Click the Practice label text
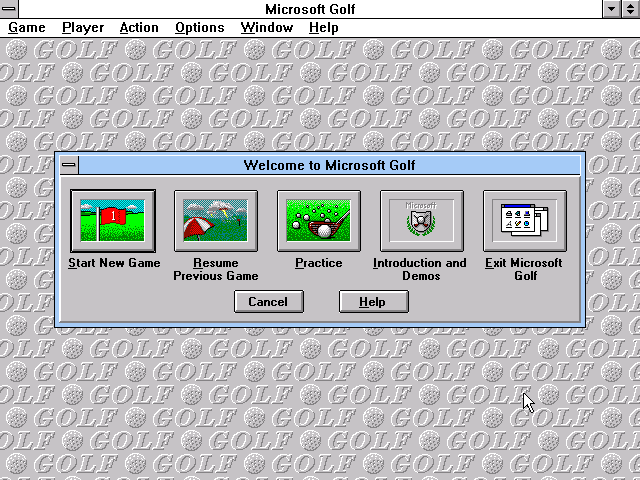Image resolution: width=640 pixels, height=480 pixels. (318, 263)
